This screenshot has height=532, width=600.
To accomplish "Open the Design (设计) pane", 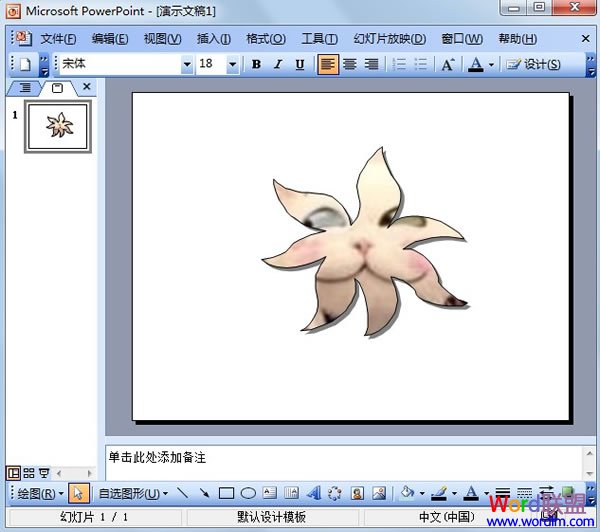I will [533, 64].
